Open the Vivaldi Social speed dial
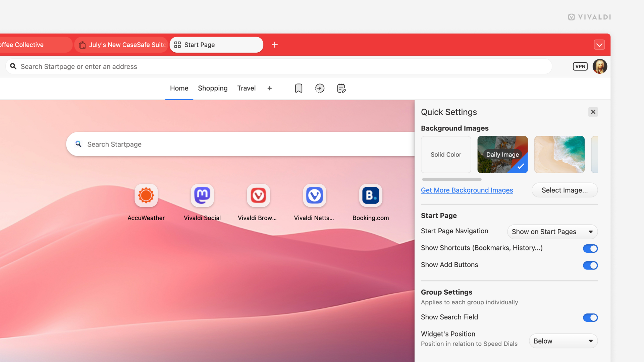 (x=202, y=195)
